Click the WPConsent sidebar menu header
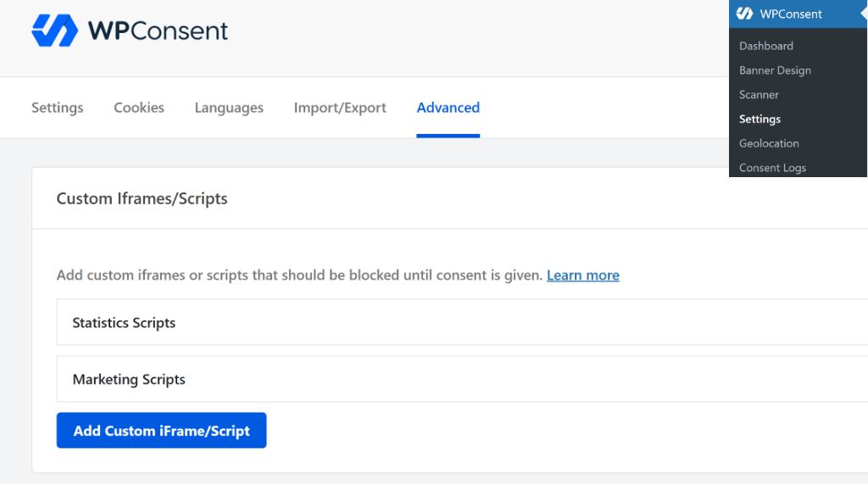The width and height of the screenshot is (868, 484). coord(798,14)
